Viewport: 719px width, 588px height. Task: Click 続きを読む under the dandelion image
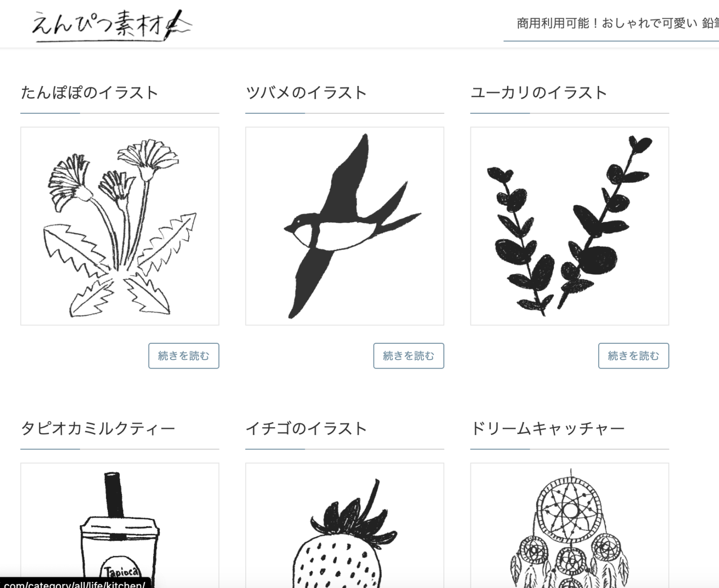tap(183, 356)
